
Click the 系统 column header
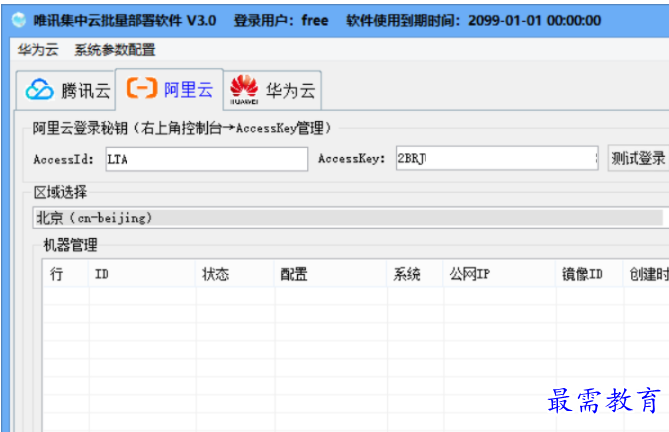pyautogui.click(x=415, y=274)
